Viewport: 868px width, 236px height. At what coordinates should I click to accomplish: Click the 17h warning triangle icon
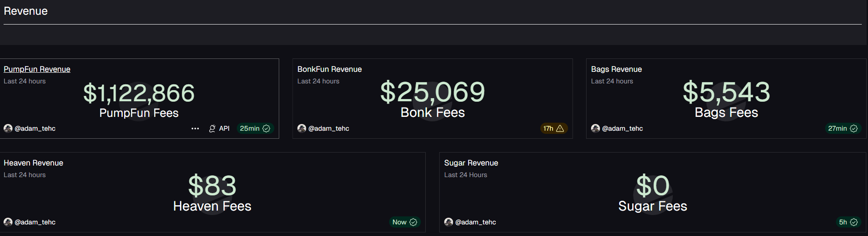click(560, 128)
